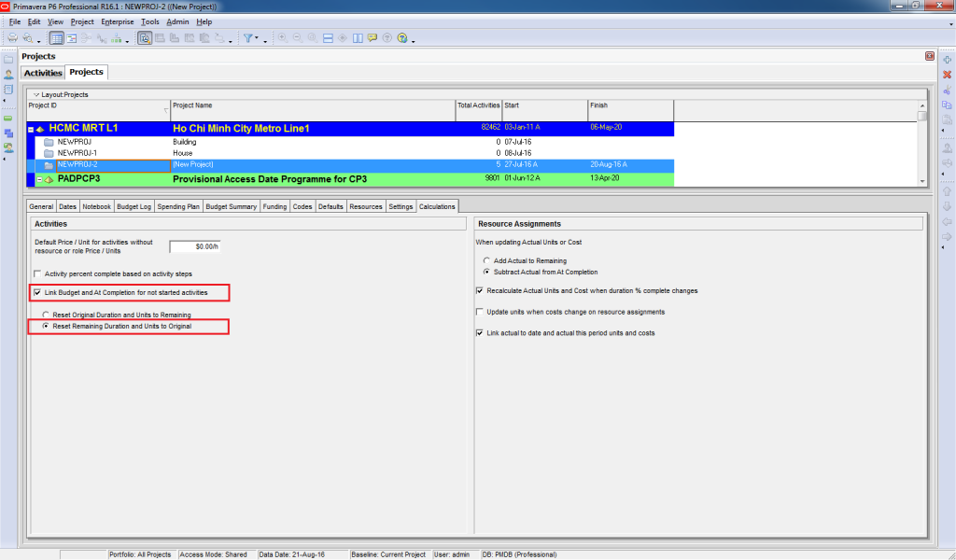956x560 pixels.
Task: Click the Zoom to Best Fit icon
Action: (x=312, y=37)
